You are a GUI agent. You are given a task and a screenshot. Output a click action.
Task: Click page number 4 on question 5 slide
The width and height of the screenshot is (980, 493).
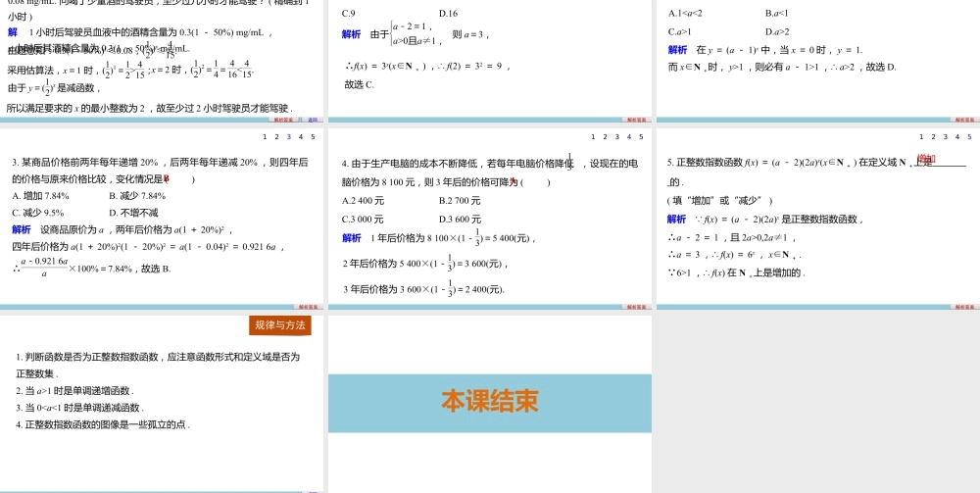click(957, 137)
